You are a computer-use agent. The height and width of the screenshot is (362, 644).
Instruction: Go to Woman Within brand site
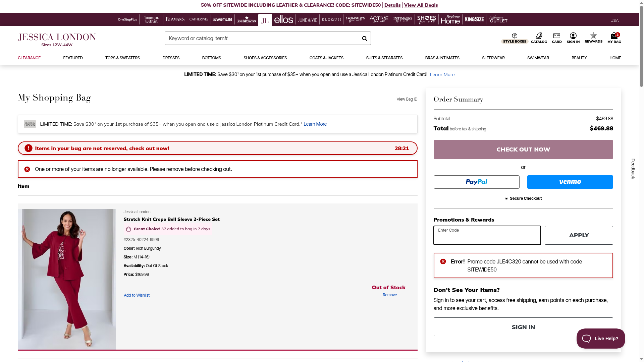tap(151, 20)
